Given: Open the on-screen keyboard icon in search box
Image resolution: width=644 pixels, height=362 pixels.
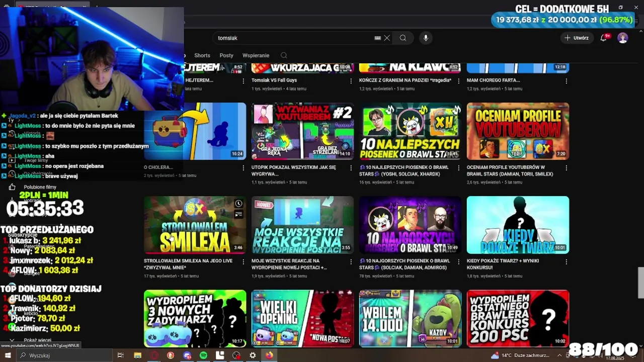Looking at the screenshot, I should coord(377,38).
